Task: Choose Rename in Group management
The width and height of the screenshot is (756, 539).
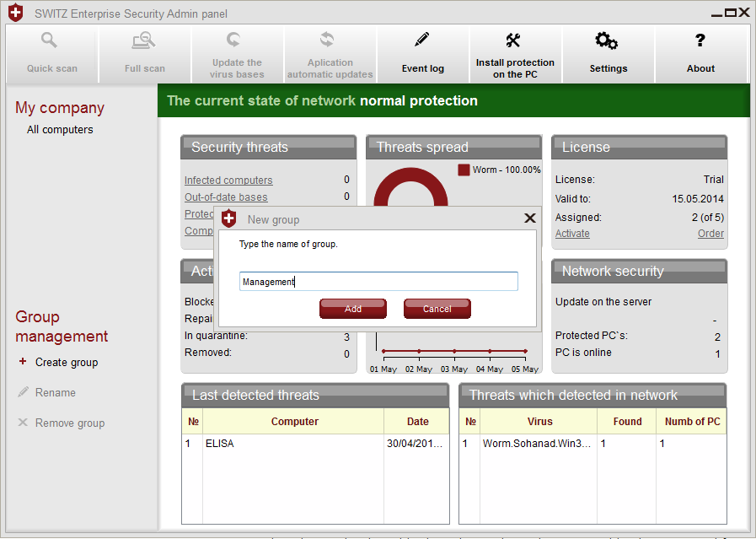Action: (x=55, y=393)
